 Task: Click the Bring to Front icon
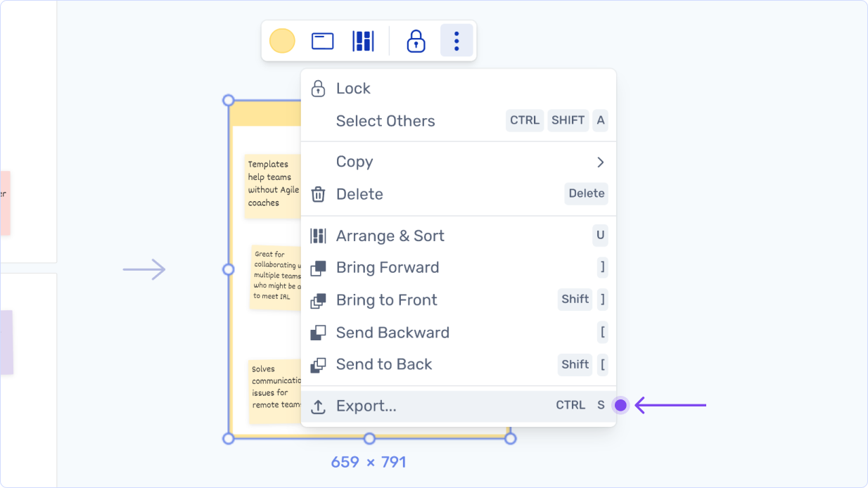coord(319,300)
